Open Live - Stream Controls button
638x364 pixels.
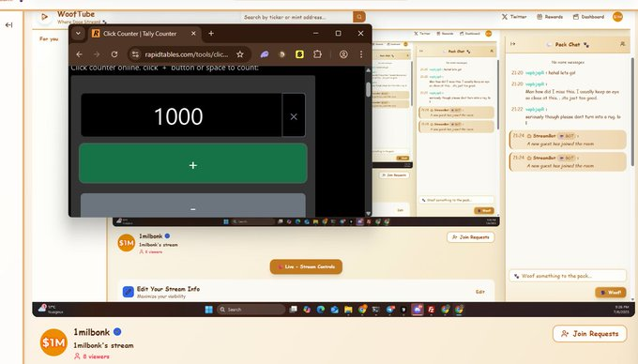(x=306, y=266)
